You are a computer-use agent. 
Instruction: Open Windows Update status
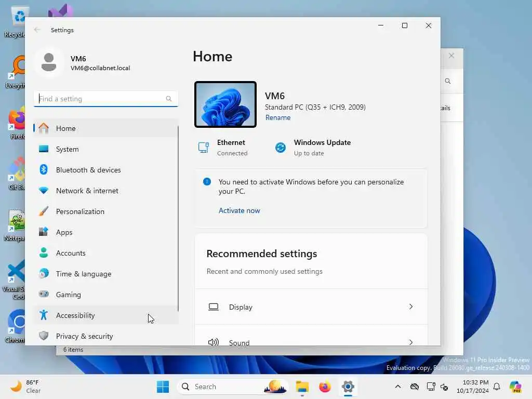click(312, 148)
